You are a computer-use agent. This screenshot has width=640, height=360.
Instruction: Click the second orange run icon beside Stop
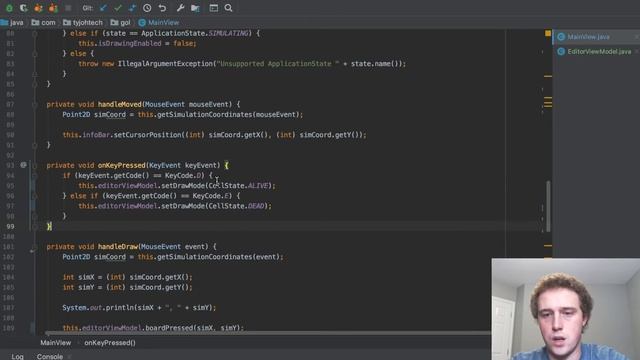click(53, 8)
